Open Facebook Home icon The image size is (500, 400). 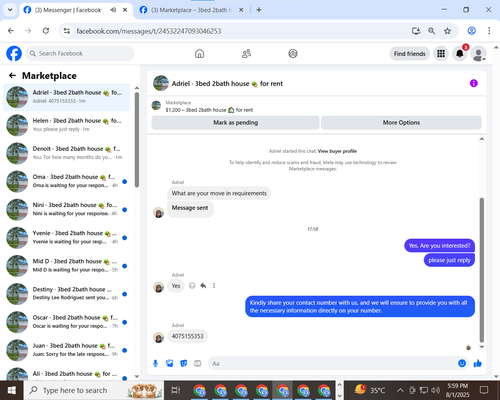click(199, 53)
